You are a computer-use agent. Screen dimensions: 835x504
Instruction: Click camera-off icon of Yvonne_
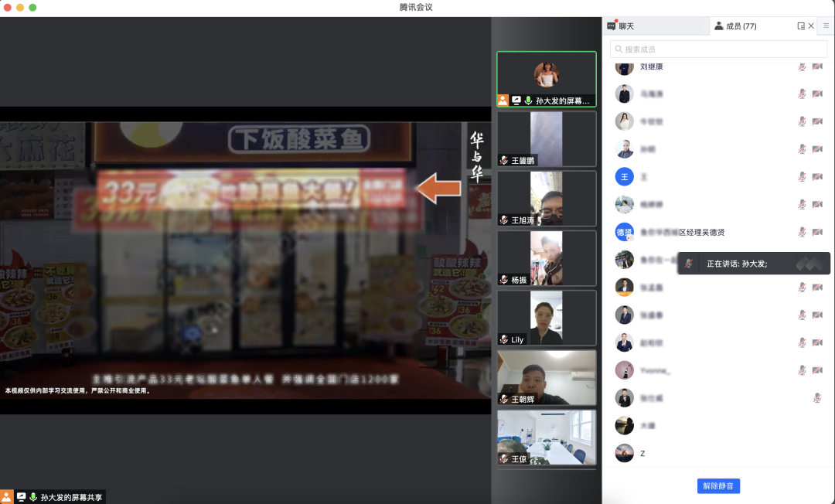point(817,370)
